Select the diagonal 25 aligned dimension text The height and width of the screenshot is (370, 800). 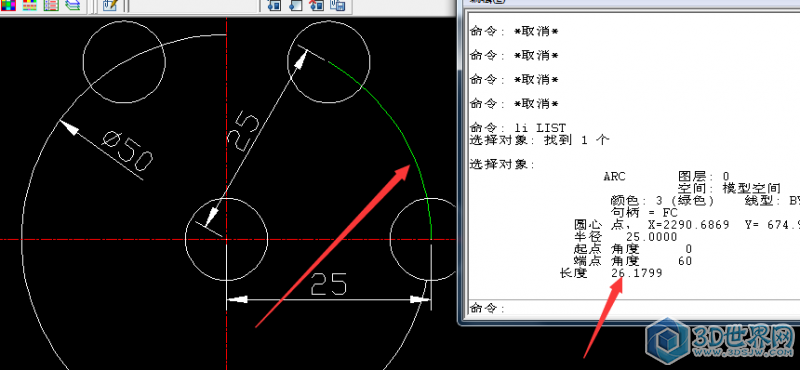coord(243,131)
